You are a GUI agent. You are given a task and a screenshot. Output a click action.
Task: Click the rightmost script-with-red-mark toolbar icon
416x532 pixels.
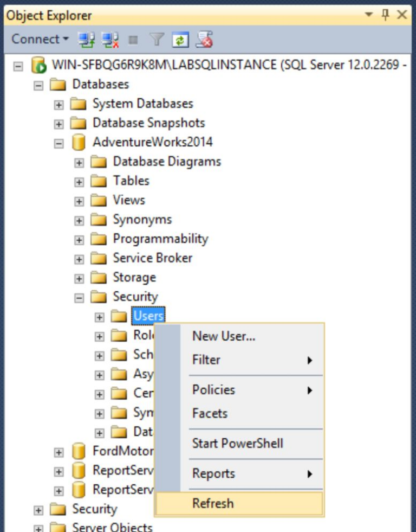pyautogui.click(x=204, y=39)
